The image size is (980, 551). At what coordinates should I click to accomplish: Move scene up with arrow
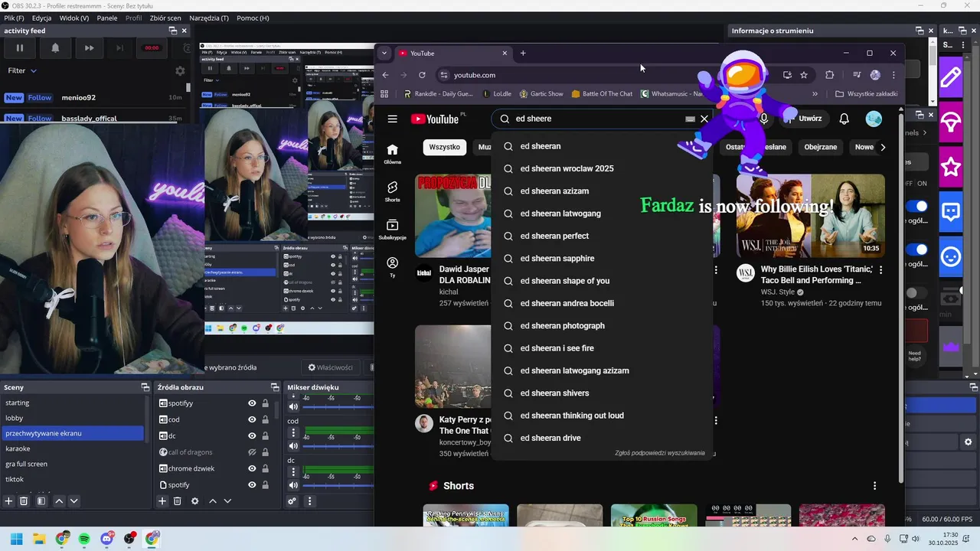59,501
